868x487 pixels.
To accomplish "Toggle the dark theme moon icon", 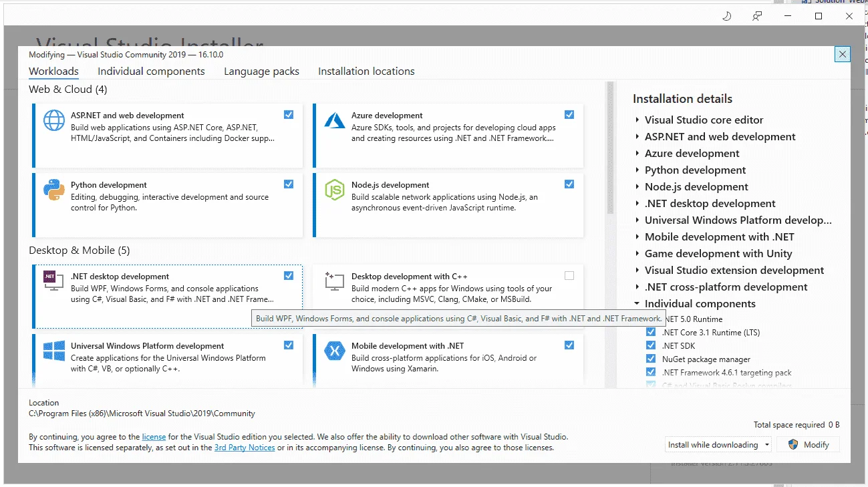I will [x=727, y=16].
